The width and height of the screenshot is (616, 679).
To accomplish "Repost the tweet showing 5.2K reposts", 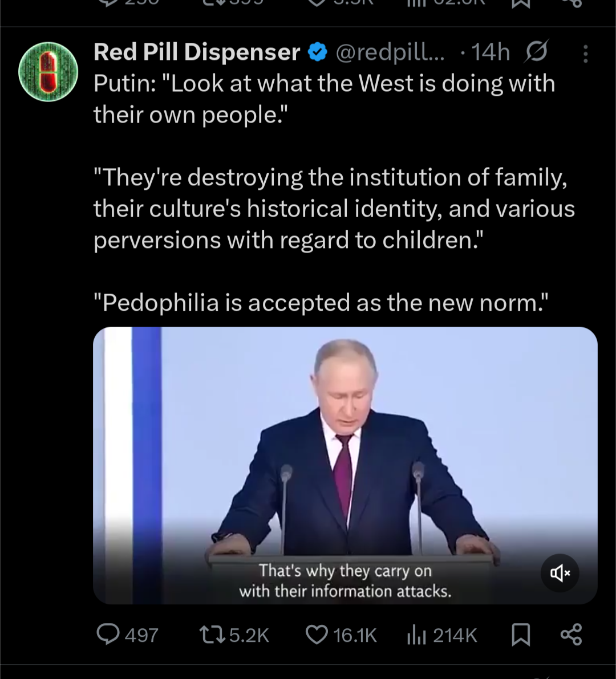I will (234, 635).
